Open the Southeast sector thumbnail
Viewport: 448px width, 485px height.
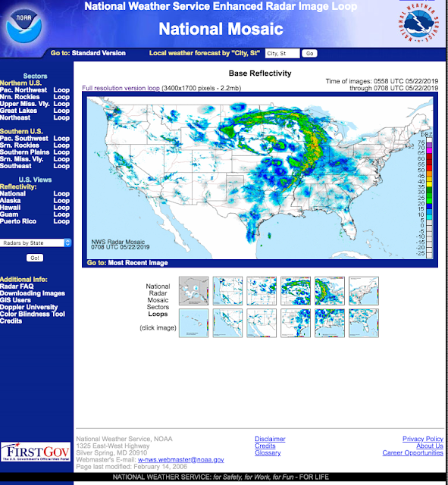coord(364,323)
